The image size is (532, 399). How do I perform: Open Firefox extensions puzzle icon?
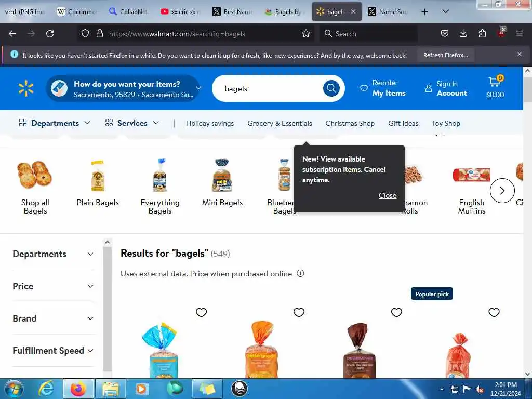coord(482,34)
